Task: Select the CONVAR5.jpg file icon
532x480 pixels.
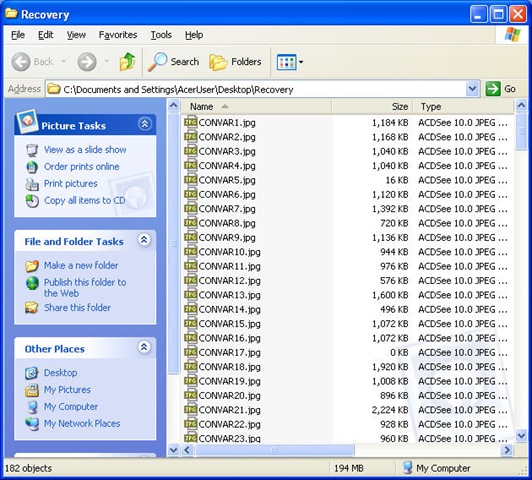Action: click(191, 180)
